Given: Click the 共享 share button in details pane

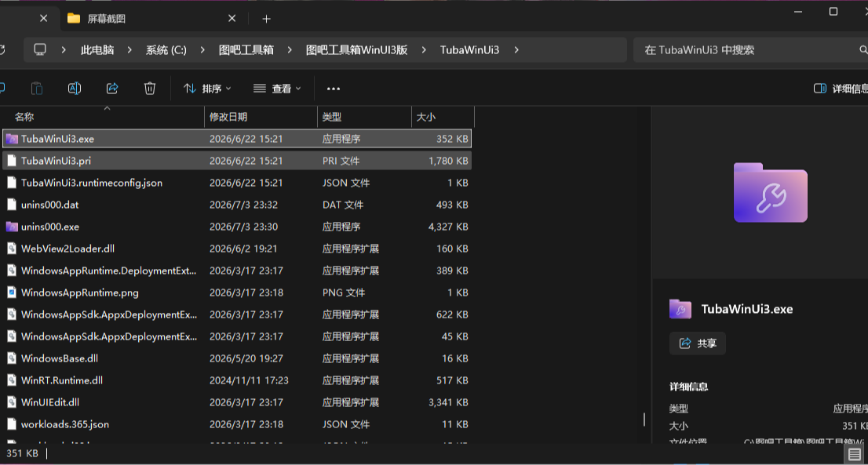Looking at the screenshot, I should click(x=698, y=343).
